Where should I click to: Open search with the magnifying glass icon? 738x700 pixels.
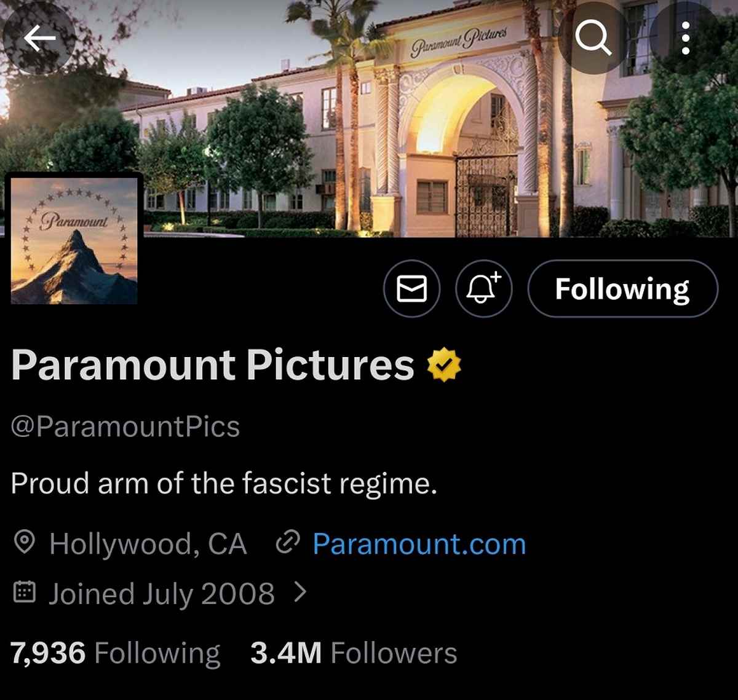coord(593,39)
